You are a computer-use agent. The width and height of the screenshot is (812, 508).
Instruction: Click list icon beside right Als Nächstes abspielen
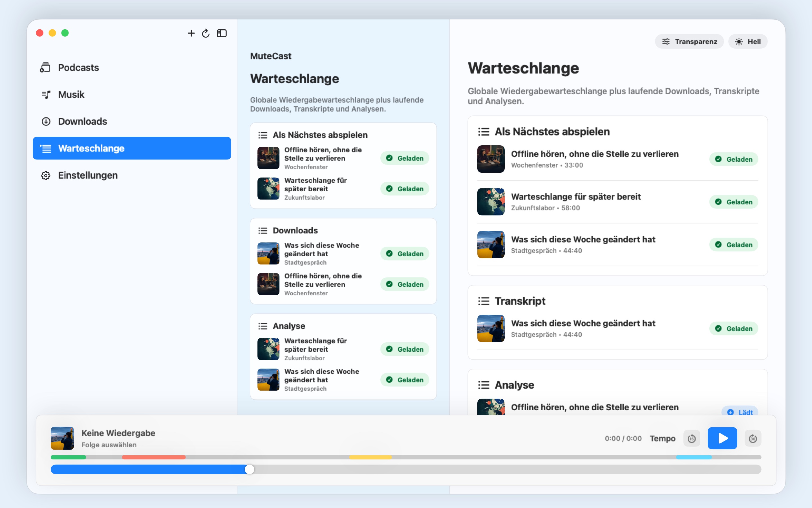pyautogui.click(x=484, y=132)
